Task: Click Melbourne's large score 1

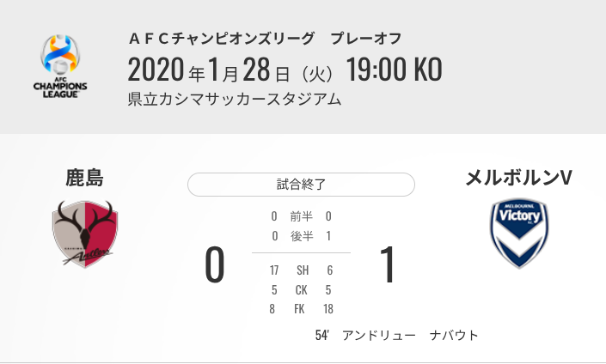Action: click(388, 265)
